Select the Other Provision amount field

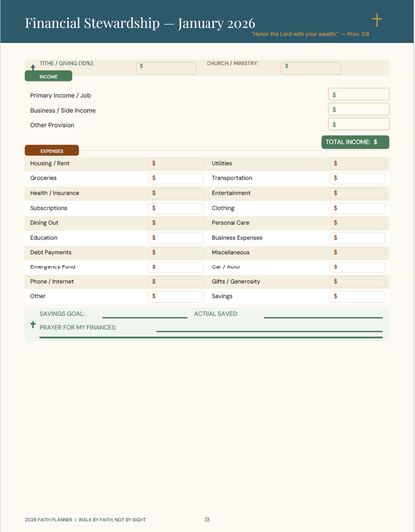click(359, 124)
